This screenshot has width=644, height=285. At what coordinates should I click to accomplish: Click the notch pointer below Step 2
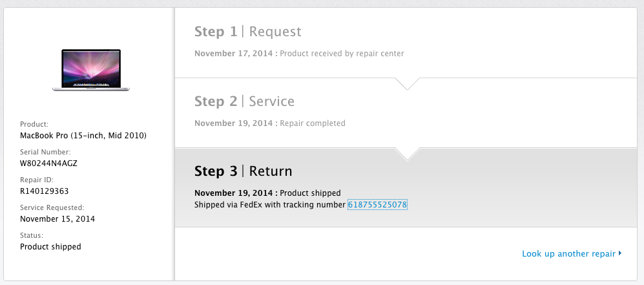[x=408, y=153]
